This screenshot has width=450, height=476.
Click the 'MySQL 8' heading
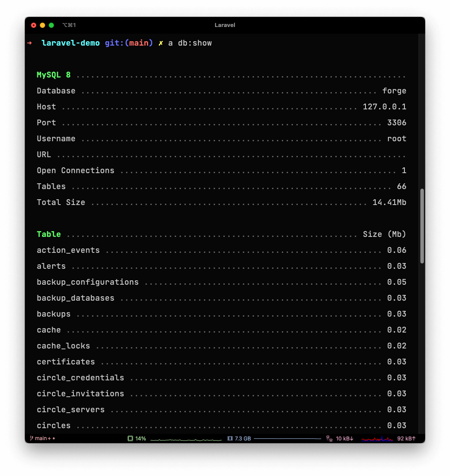click(x=54, y=75)
